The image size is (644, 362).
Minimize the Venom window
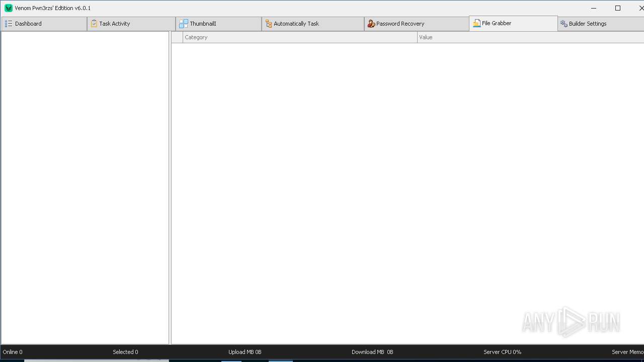point(594,8)
